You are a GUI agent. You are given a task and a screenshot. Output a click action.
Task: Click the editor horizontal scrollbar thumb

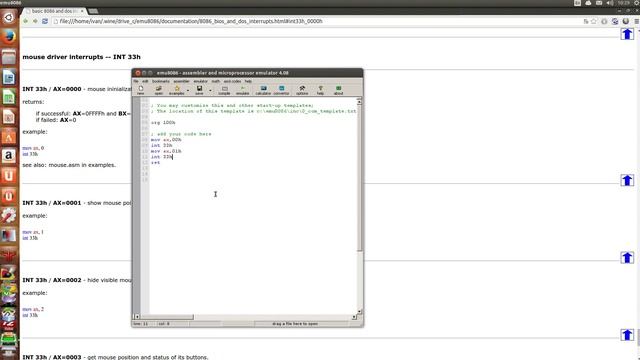tap(167, 317)
